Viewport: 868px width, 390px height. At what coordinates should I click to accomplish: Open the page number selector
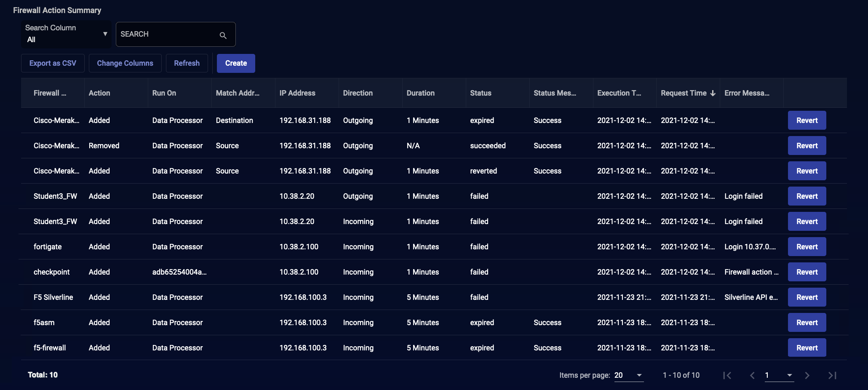click(779, 375)
